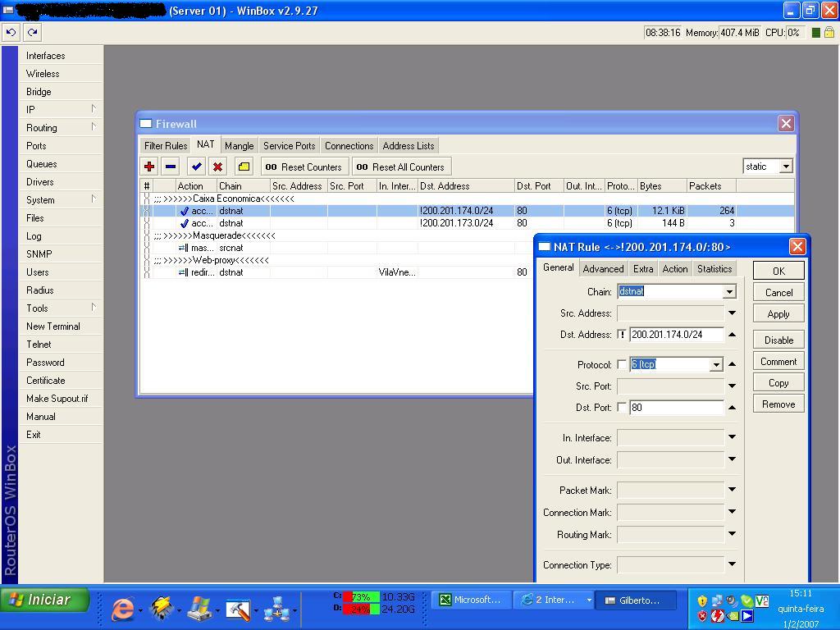Viewport: 840px width, 630px height.
Task: Click the blue minus remove rule icon
Action: tap(171, 167)
